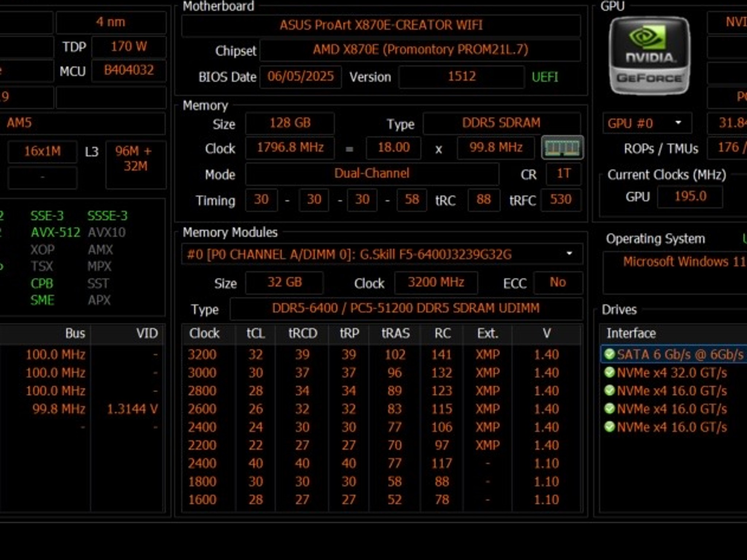The height and width of the screenshot is (560, 747).
Task: Click DDR5-6400 / PC5-51200 type field
Action: click(x=406, y=309)
